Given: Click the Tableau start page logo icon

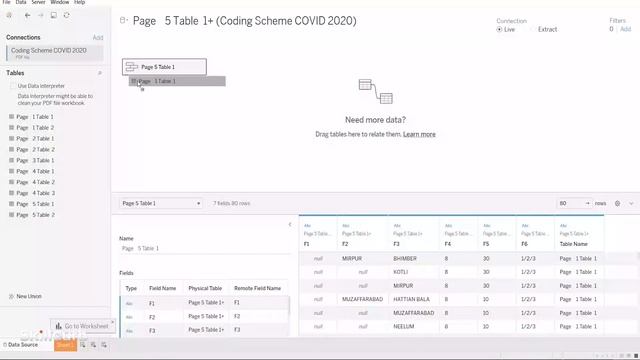Looking at the screenshot, I should tap(9, 15).
